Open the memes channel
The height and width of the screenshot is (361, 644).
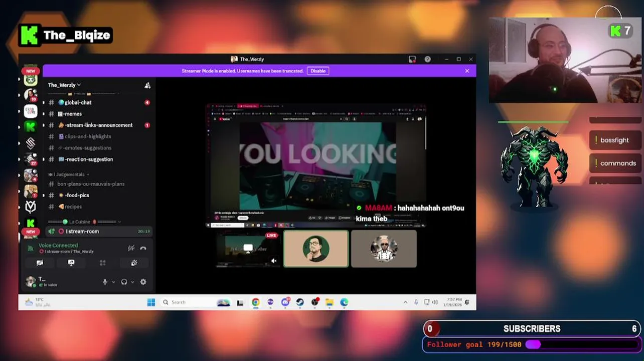point(99,114)
